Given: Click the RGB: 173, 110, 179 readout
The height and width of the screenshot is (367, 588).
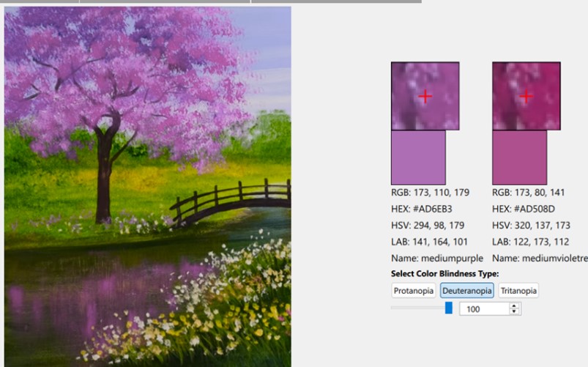Looking at the screenshot, I should click(x=431, y=193).
